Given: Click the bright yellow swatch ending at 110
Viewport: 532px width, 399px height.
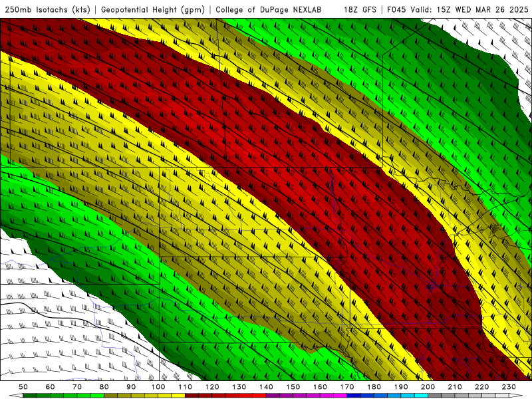Looking at the screenshot, I should coord(178,396).
